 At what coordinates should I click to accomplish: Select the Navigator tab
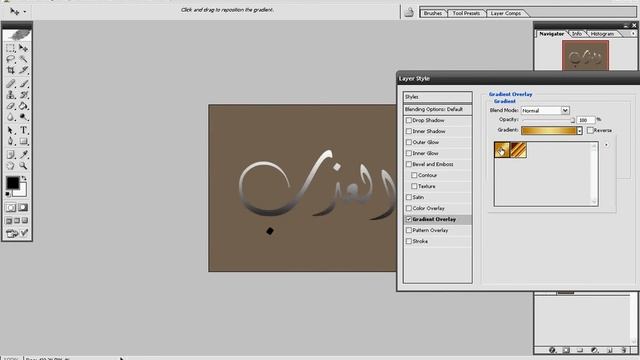[551, 34]
